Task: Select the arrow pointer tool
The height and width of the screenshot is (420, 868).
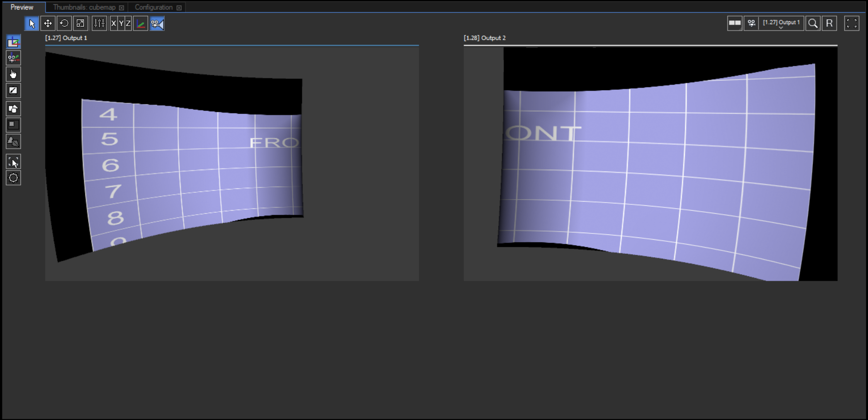Action: click(32, 23)
